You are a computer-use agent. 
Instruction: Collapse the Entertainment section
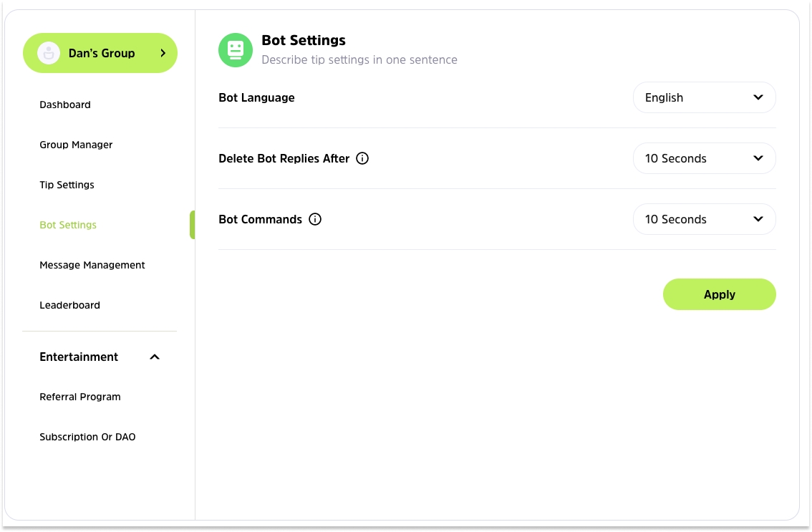tap(155, 357)
